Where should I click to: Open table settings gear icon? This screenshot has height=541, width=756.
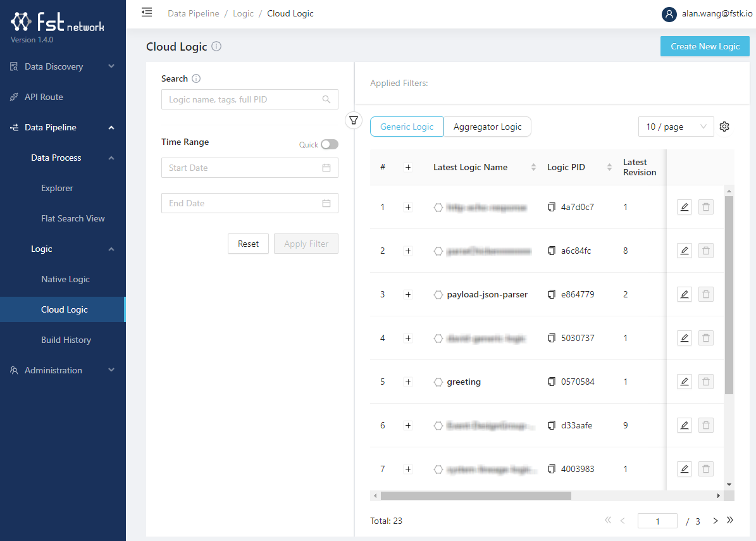point(724,127)
